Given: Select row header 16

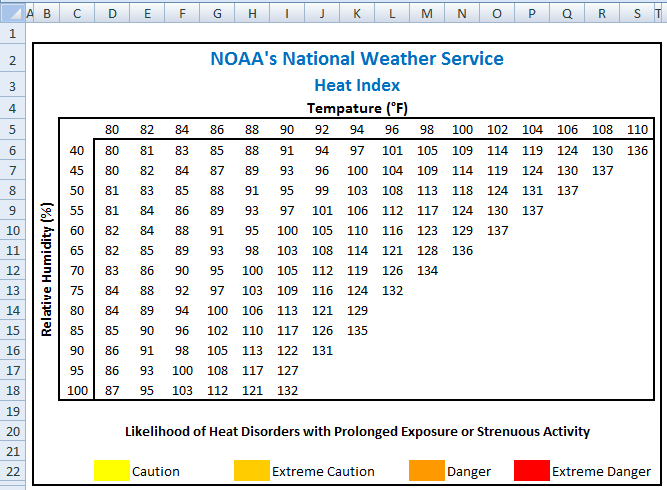Looking at the screenshot, I should coord(12,350).
